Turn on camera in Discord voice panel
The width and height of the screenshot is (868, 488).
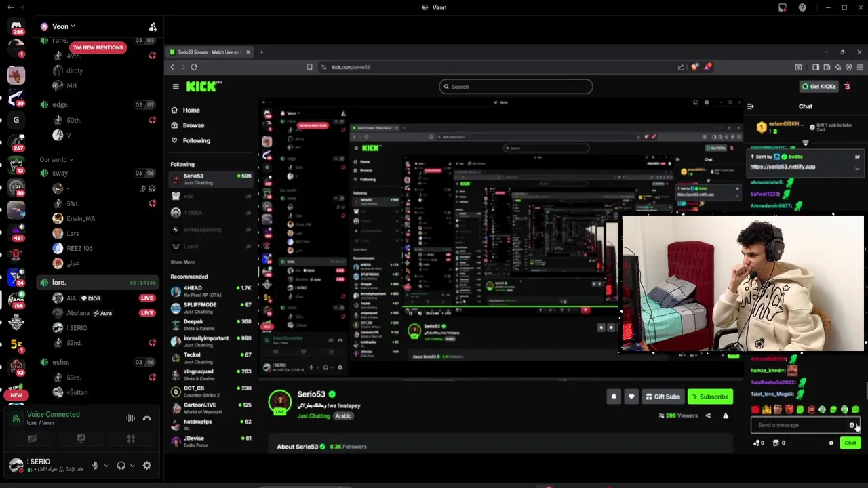click(x=32, y=439)
